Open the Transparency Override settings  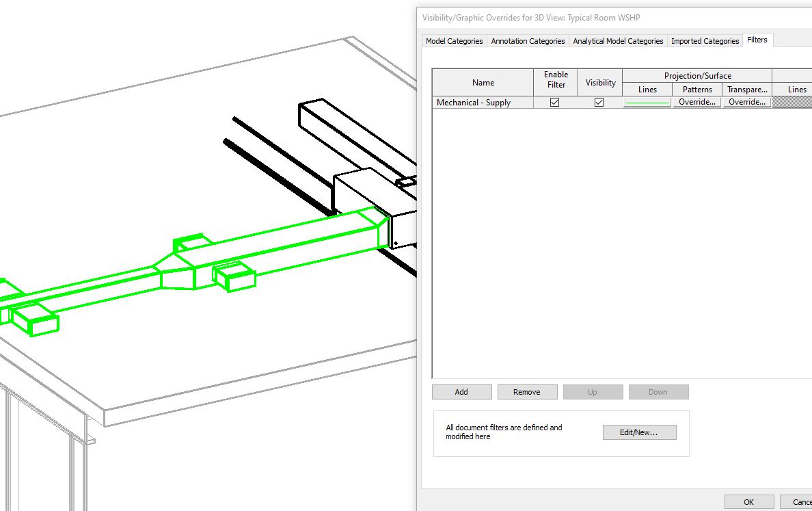tap(746, 101)
